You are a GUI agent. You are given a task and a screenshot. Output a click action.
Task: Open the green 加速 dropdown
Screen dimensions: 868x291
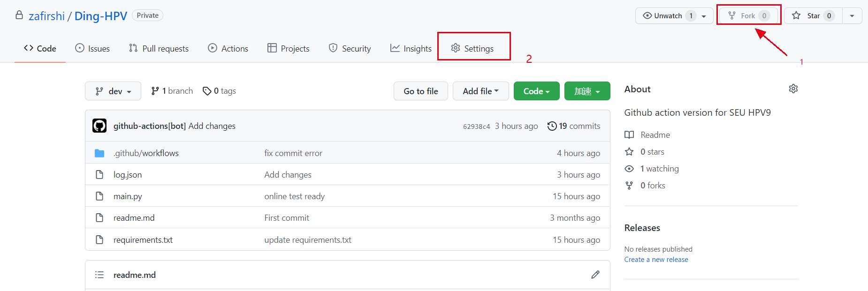[587, 91]
